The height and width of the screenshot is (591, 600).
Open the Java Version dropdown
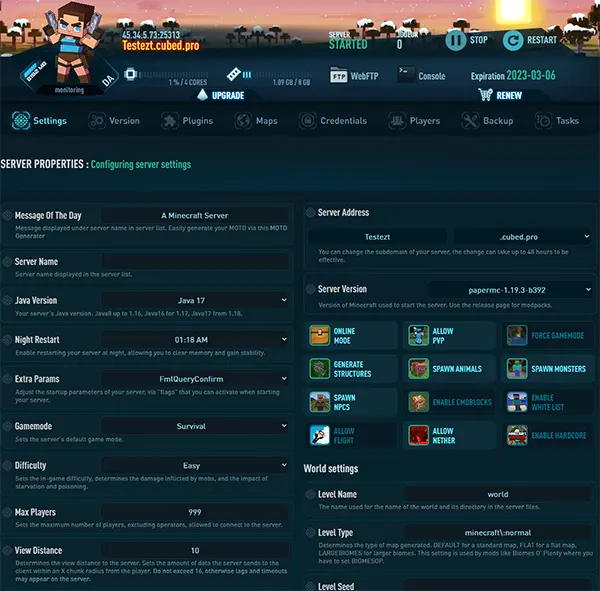pos(210,300)
